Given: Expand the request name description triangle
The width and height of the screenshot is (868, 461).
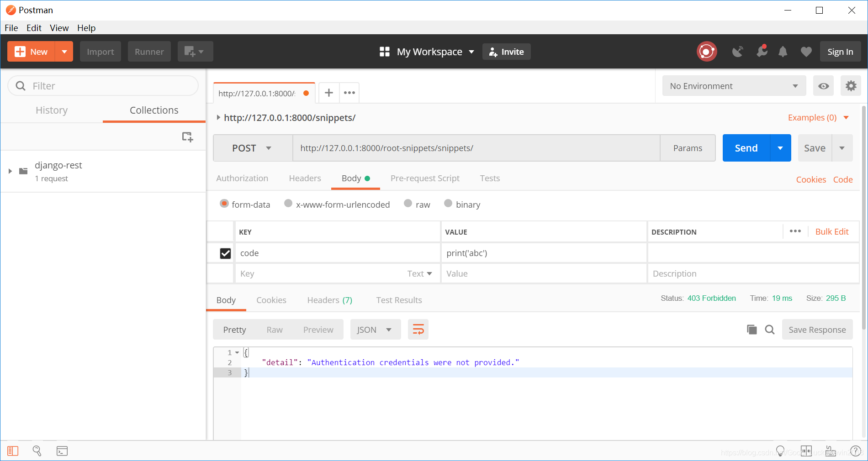Looking at the screenshot, I should click(x=218, y=117).
